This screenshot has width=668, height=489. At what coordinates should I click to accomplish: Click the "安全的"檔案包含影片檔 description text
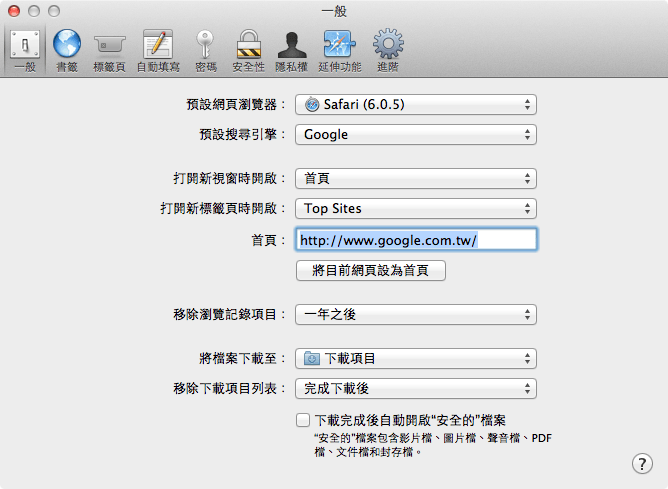(433, 445)
